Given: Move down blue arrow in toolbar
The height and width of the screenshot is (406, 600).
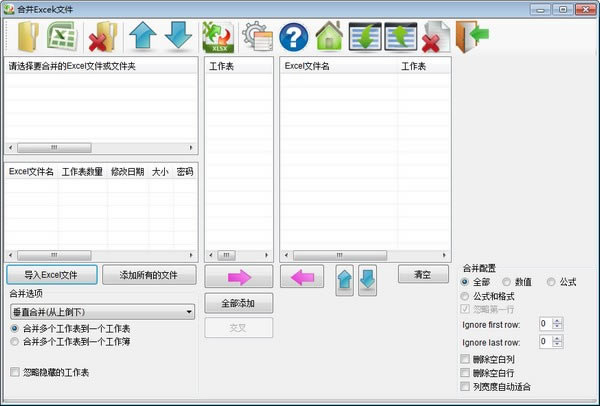Looking at the screenshot, I should click(178, 35).
